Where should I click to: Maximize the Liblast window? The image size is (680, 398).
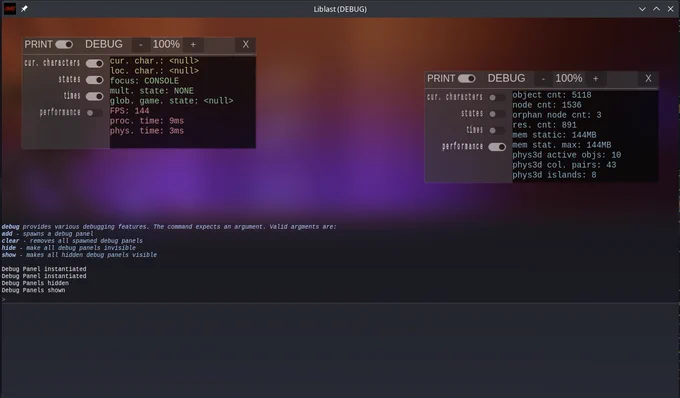click(657, 9)
